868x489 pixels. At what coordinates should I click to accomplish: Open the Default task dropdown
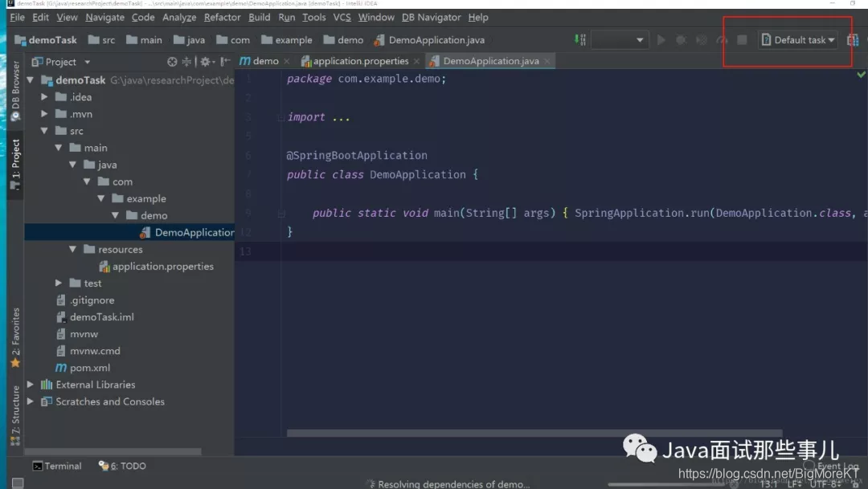click(x=798, y=40)
